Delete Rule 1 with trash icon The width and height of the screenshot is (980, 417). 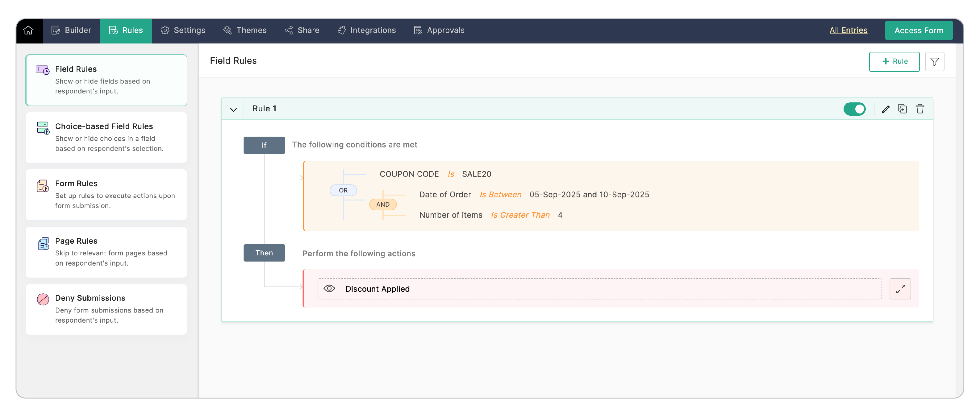[x=920, y=109]
